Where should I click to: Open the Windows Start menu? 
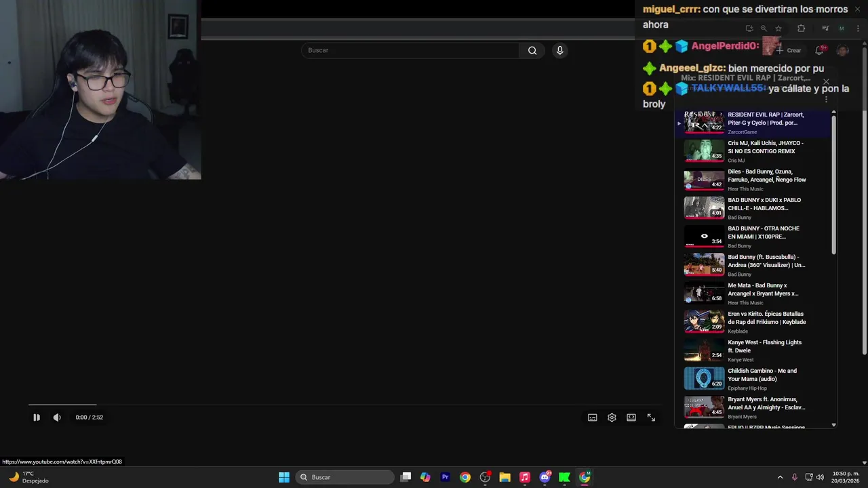tap(284, 477)
